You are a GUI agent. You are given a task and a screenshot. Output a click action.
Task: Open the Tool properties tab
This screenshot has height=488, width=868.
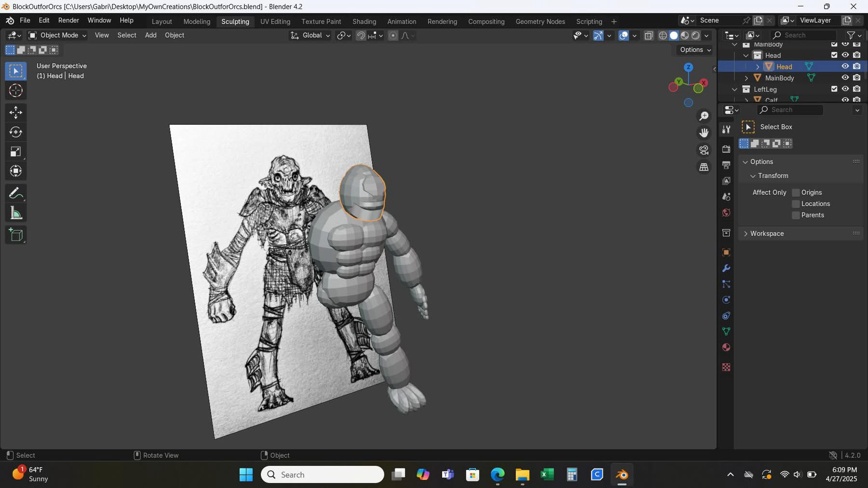point(726,129)
